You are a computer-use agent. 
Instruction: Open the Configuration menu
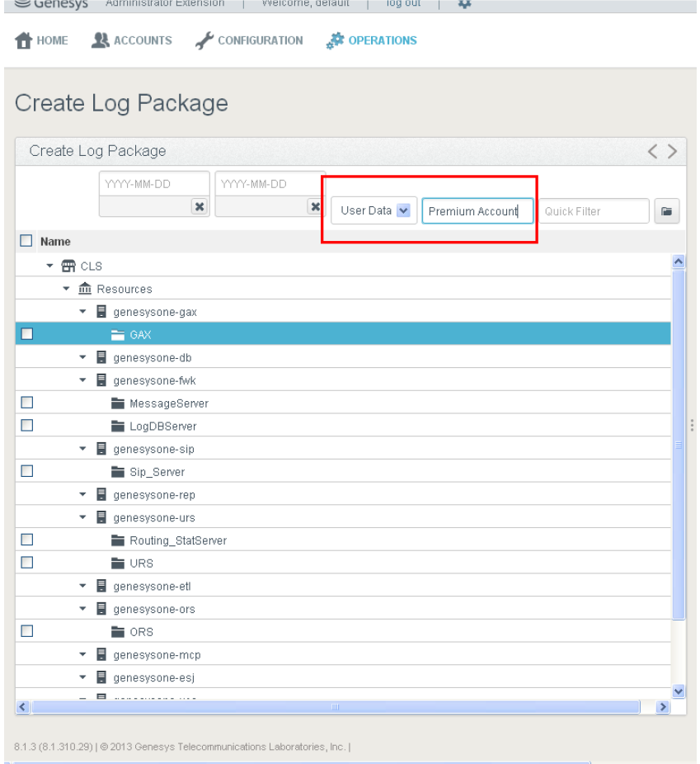pos(249,40)
